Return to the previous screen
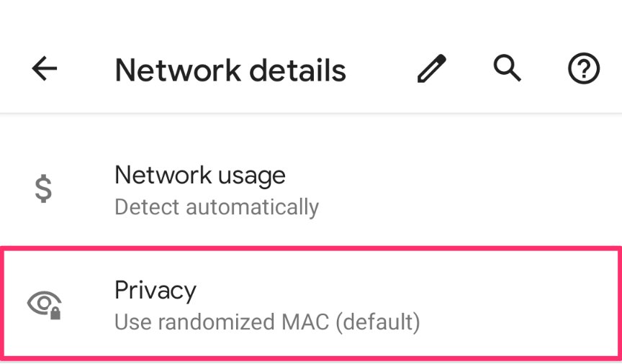The height and width of the screenshot is (364, 622). [45, 69]
